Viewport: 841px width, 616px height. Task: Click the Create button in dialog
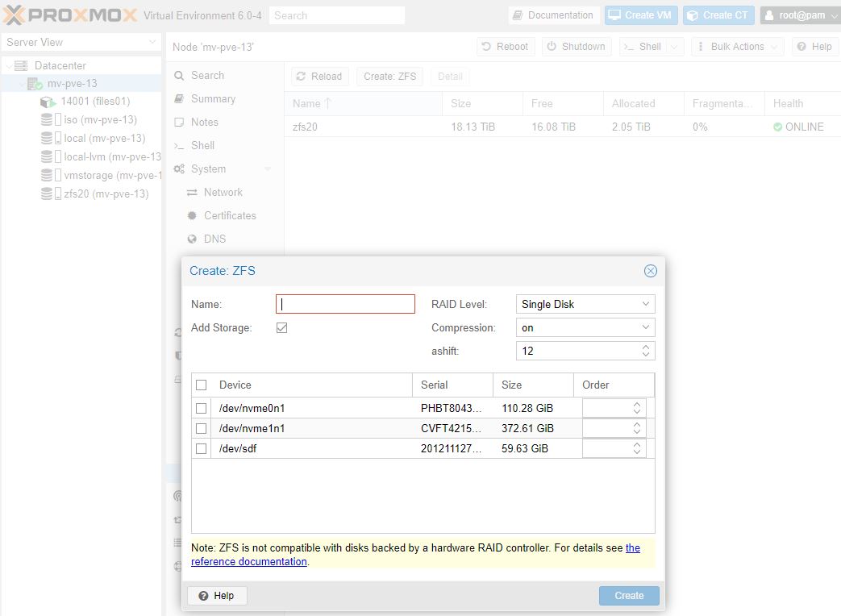[x=629, y=596]
